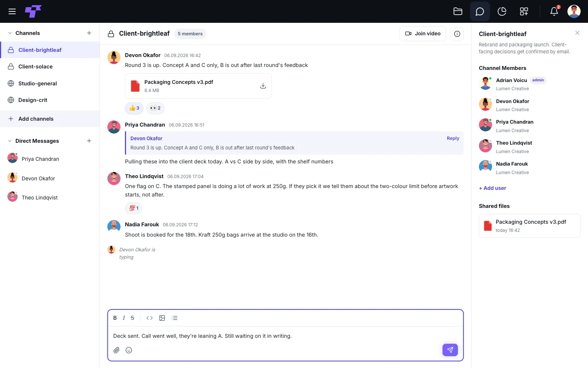Image resolution: width=588 pixels, height=368 pixels.
Task: Collapse the Direct Messages section
Action: 10,141
